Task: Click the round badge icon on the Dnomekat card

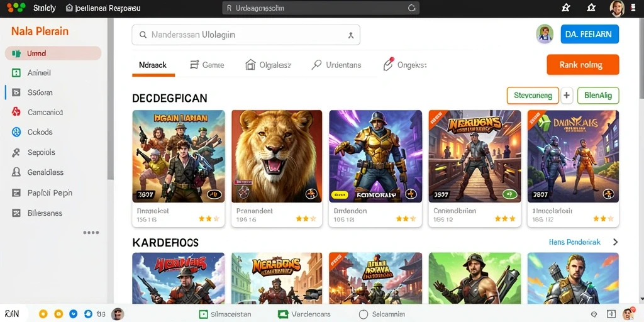Action: point(214,194)
